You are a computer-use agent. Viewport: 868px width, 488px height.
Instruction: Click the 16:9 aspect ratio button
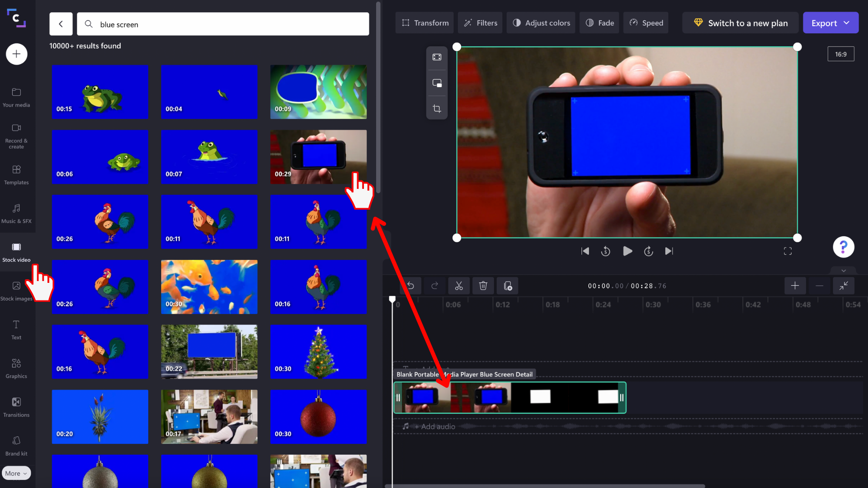[841, 54]
